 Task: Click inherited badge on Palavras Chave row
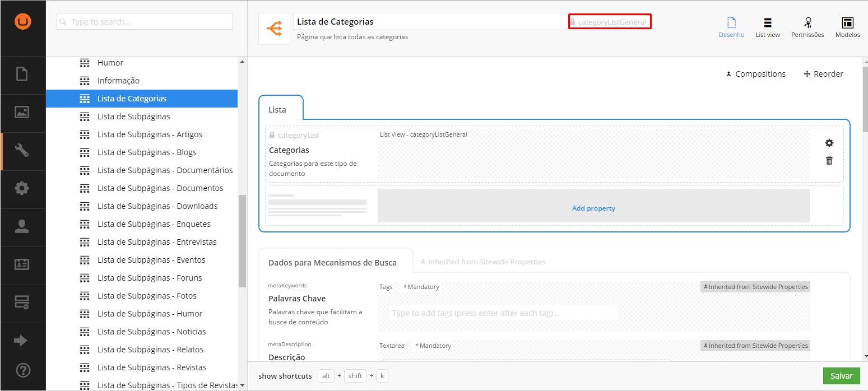[755, 287]
